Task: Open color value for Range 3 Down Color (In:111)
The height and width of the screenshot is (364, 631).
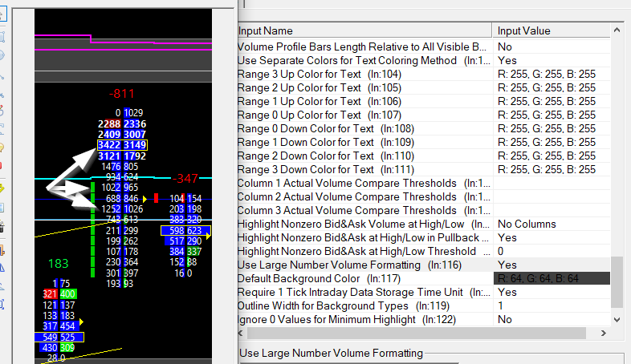Action: click(552, 169)
